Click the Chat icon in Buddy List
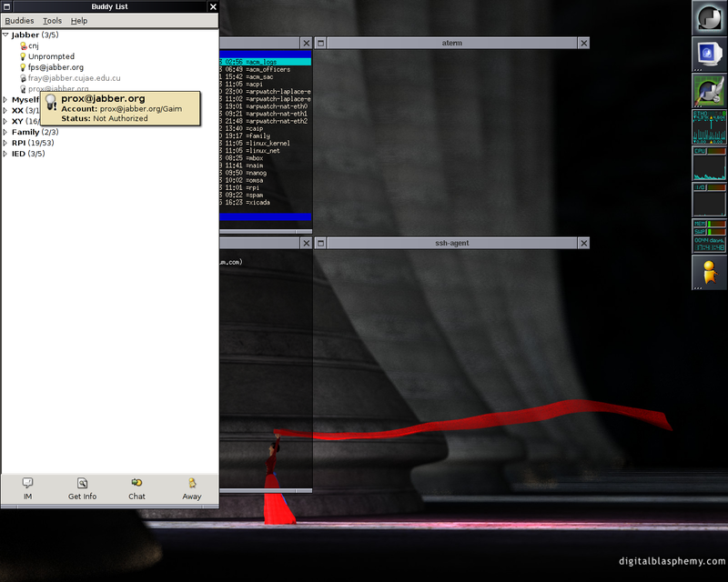 point(136,483)
